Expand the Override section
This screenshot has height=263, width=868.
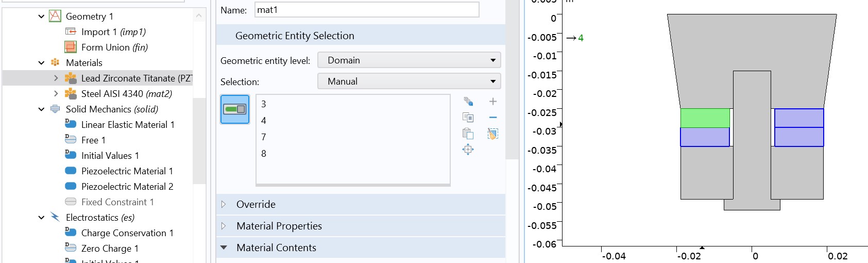224,204
